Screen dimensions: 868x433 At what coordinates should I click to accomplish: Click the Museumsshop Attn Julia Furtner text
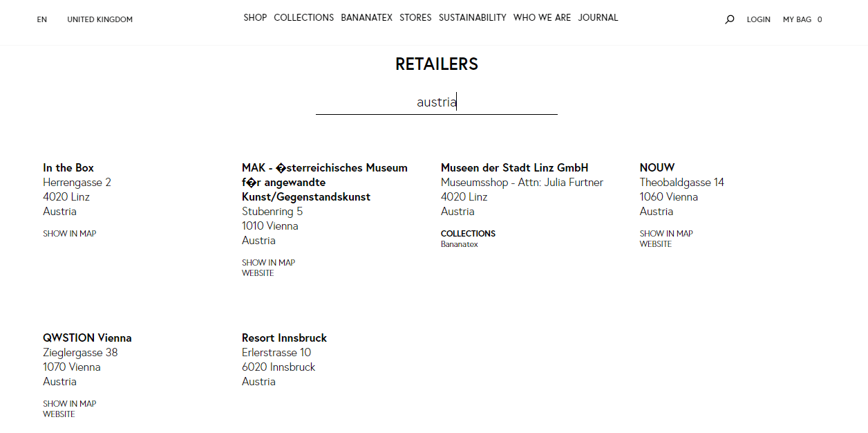522,183
